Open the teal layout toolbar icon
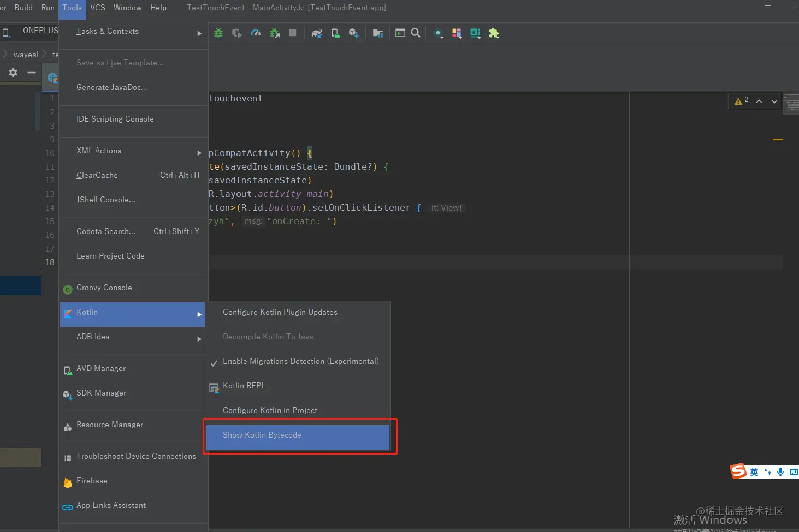The width and height of the screenshot is (799, 532). coord(476,33)
